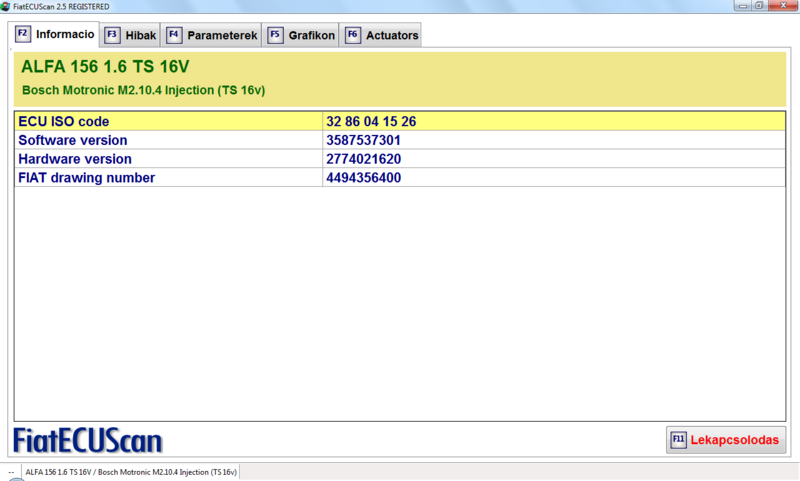The height and width of the screenshot is (481, 800).
Task: Select the Hardware version label
Action: coord(75,159)
